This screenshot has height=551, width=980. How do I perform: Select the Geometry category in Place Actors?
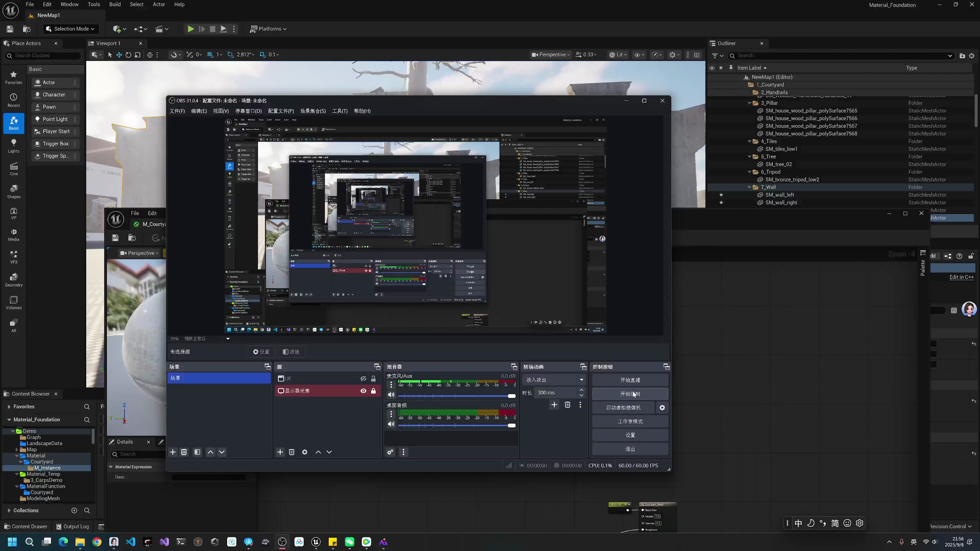click(x=14, y=280)
